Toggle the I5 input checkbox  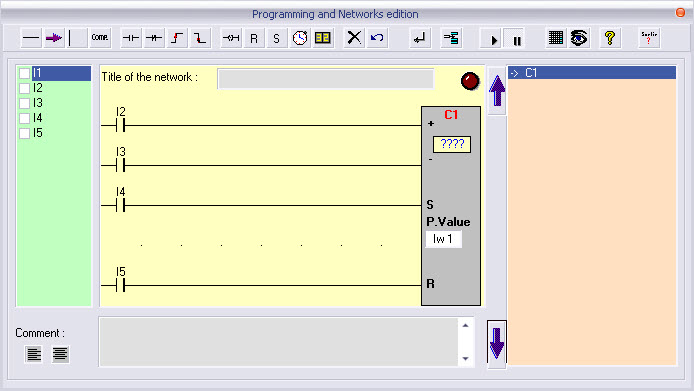(x=25, y=133)
